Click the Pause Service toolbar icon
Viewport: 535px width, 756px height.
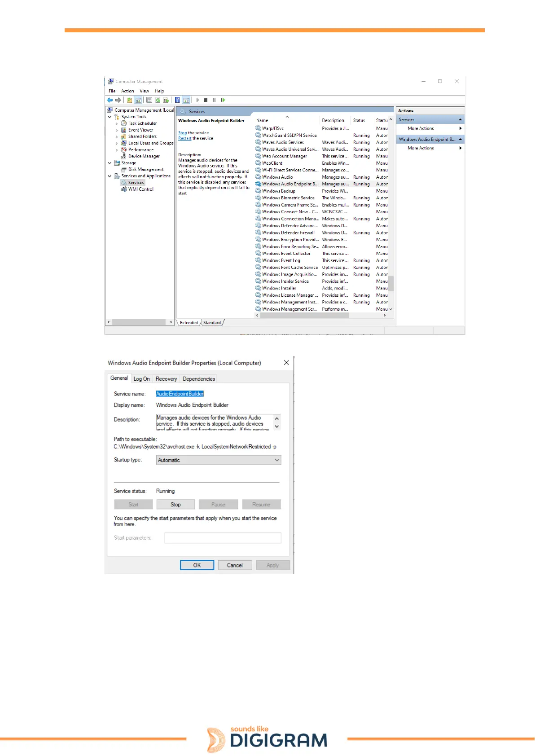tap(214, 100)
